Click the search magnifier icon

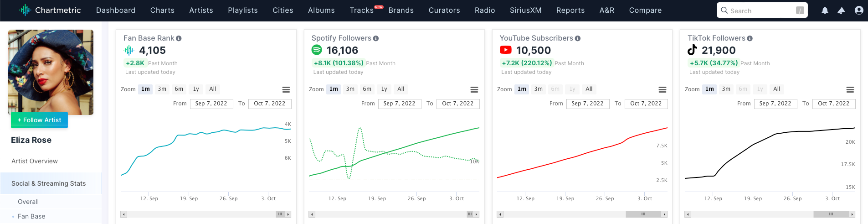coord(724,10)
